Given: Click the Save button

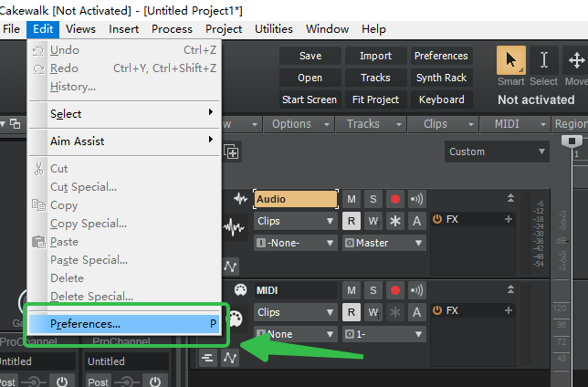Looking at the screenshot, I should [310, 56].
